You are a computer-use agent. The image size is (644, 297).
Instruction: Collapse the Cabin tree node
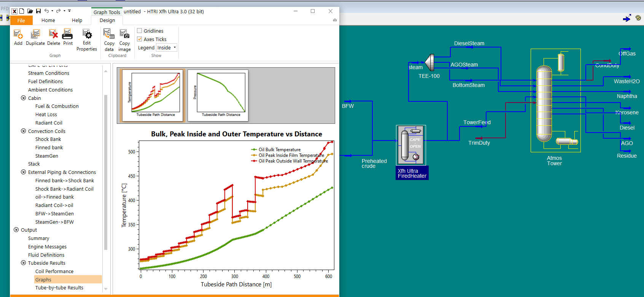pos(23,98)
